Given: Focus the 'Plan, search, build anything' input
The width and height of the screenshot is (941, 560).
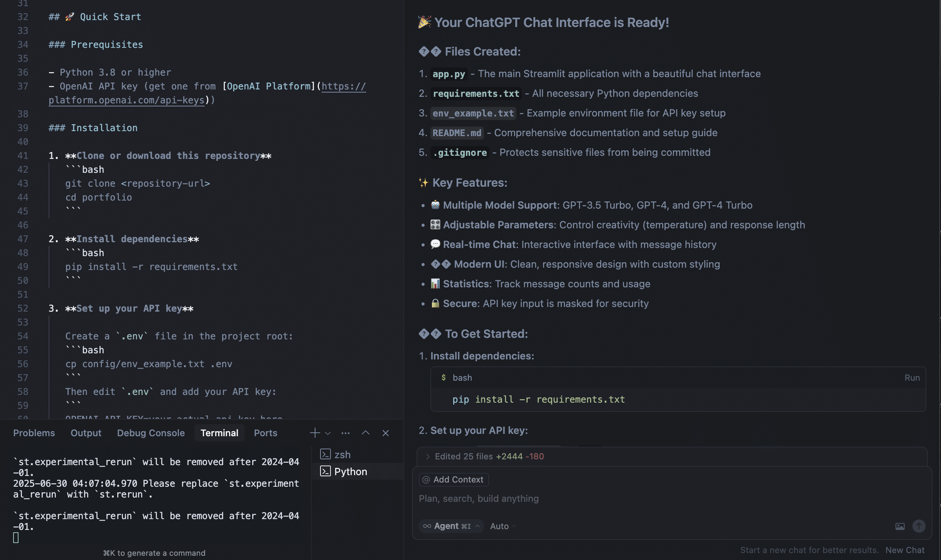Looking at the screenshot, I should pos(671,498).
